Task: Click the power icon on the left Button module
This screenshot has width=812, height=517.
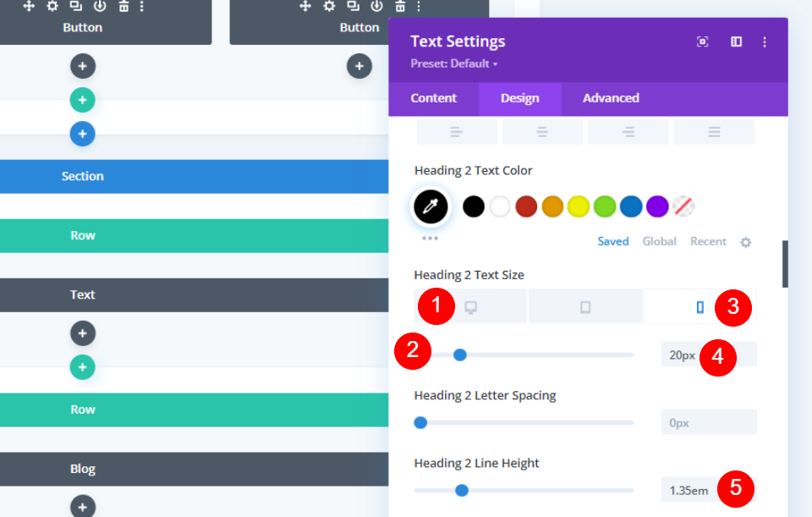Action: tap(100, 6)
